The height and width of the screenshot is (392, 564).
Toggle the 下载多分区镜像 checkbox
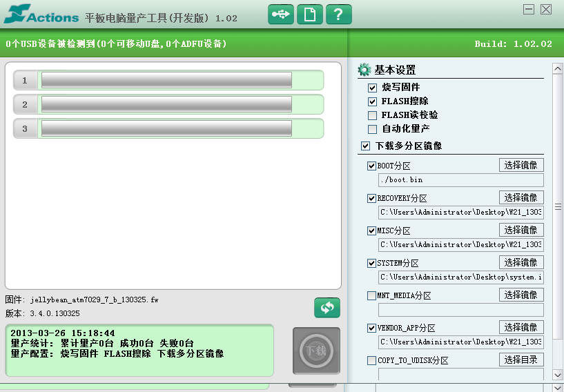pyautogui.click(x=365, y=146)
